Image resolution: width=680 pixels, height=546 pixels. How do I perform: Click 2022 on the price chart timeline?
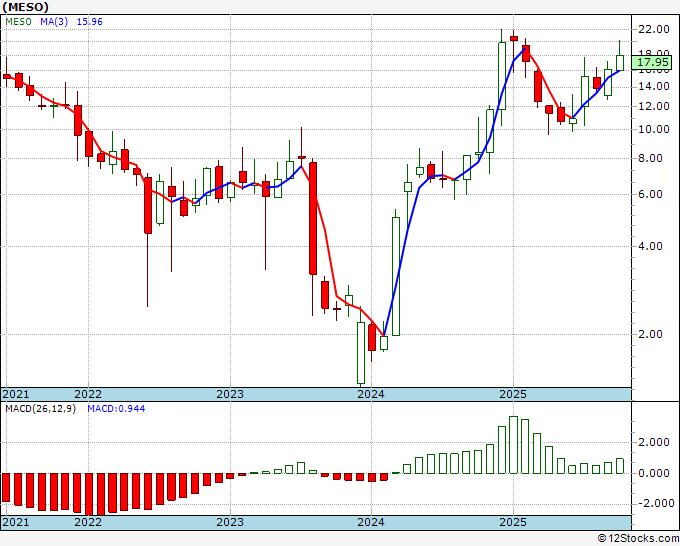(88, 394)
